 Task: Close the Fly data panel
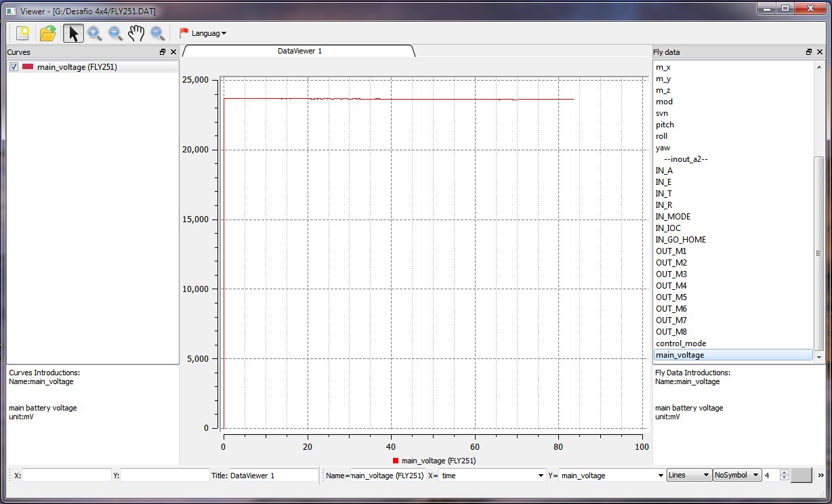(820, 52)
